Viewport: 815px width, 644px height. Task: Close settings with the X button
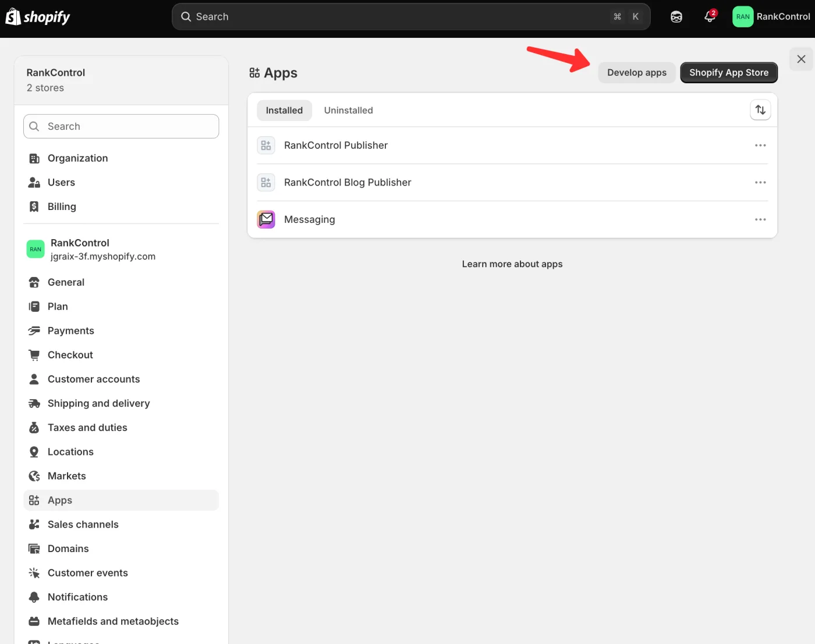click(x=801, y=59)
